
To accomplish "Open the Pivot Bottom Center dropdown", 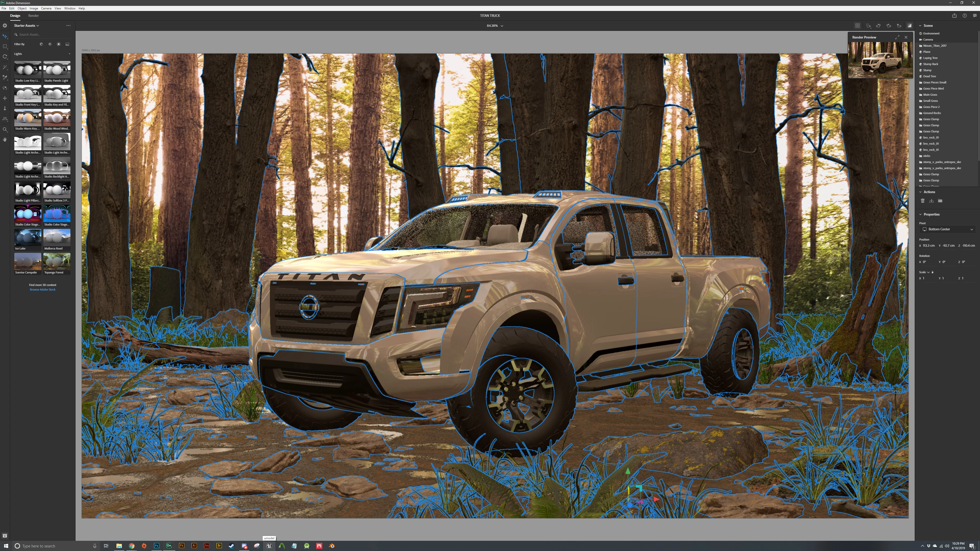I will pos(947,229).
